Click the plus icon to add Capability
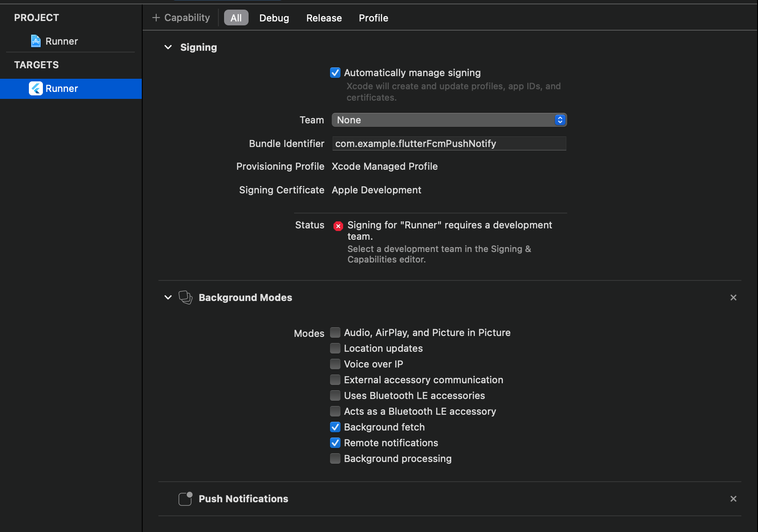Viewport: 758px width, 532px height. [x=156, y=18]
